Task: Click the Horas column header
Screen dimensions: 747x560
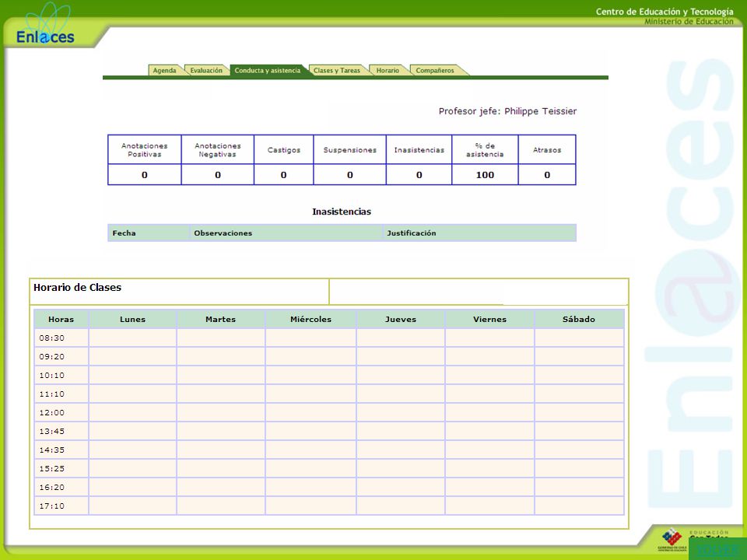Action: point(61,319)
